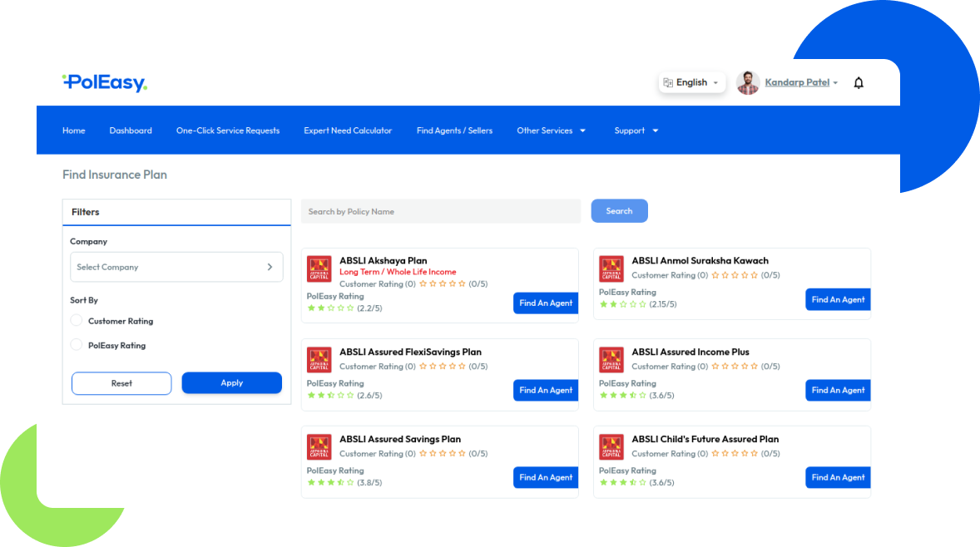This screenshot has height=547, width=980.
Task: Click customer rating stars of Assured FlexiSavings Plan
Action: tap(443, 366)
